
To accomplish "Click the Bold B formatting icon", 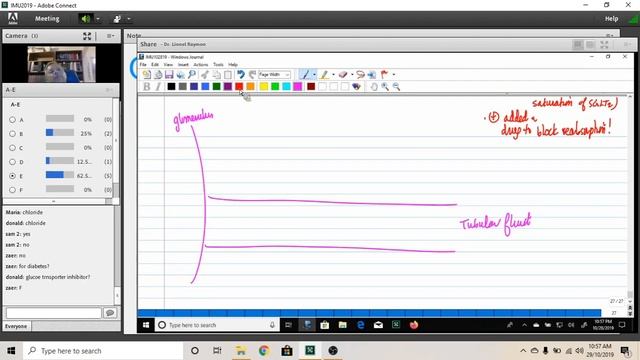I will 147,86.
